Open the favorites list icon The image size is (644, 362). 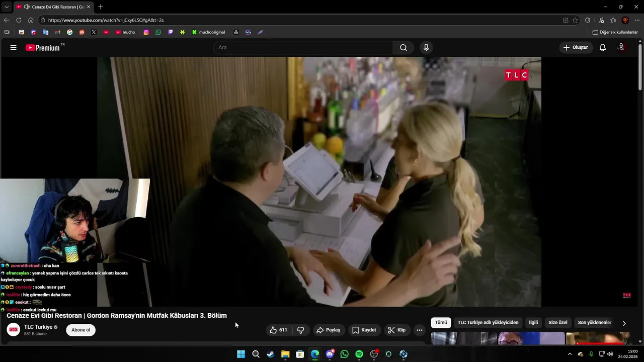(613, 20)
